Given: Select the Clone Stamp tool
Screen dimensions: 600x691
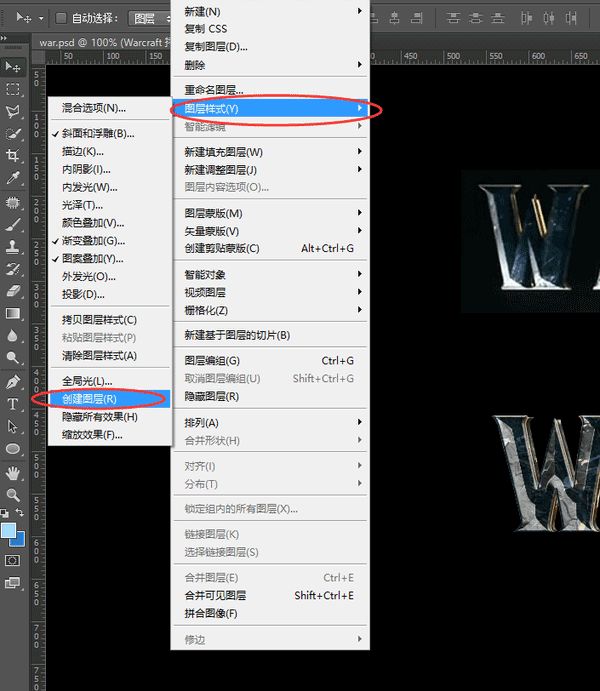Looking at the screenshot, I should tap(12, 247).
